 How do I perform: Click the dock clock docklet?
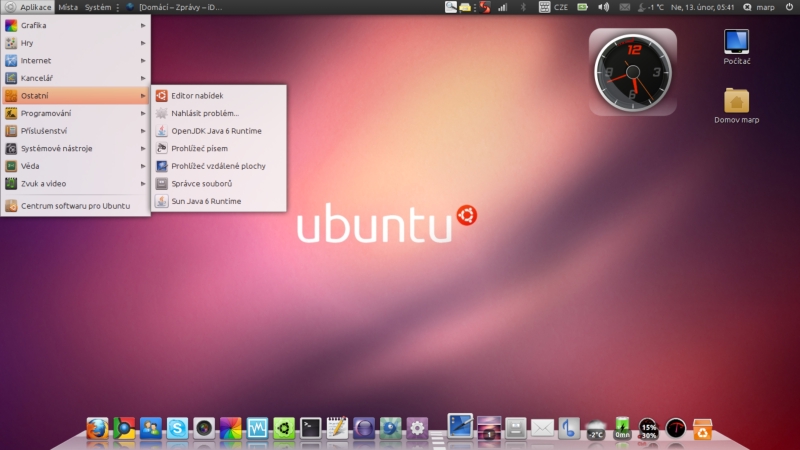(x=676, y=428)
